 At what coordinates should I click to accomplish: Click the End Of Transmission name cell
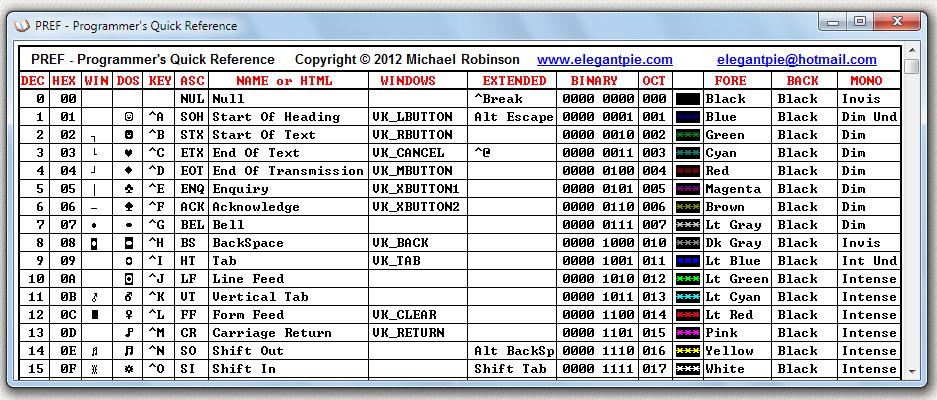[289, 171]
